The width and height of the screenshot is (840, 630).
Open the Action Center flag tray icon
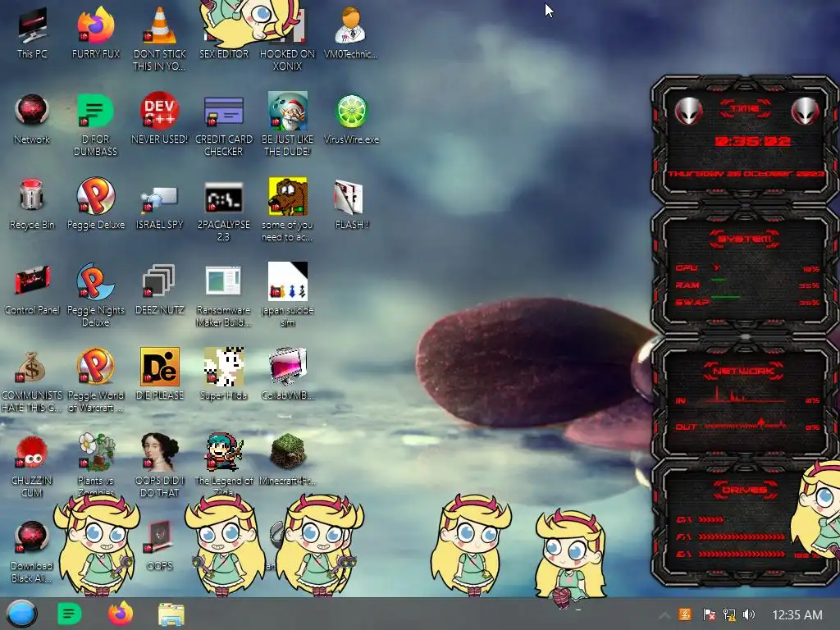pyautogui.click(x=709, y=614)
